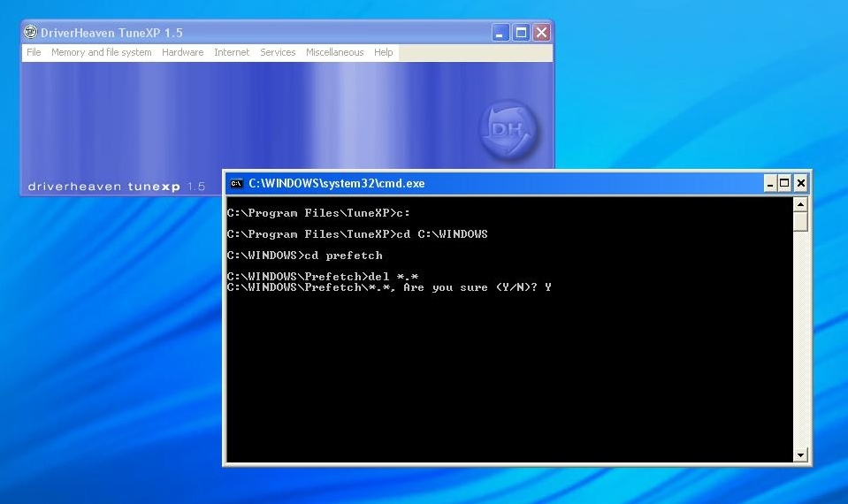Open the Internet menu
The width and height of the screenshot is (848, 504).
coord(232,53)
